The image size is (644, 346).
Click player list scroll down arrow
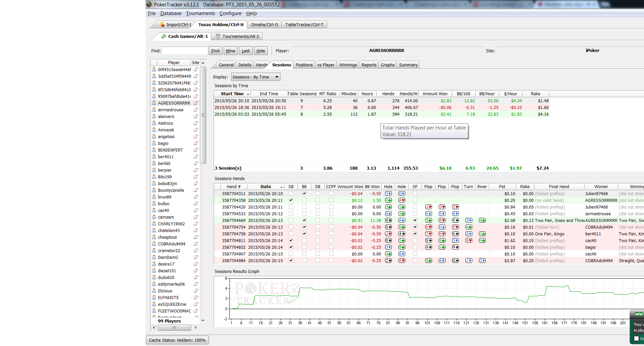[203, 321]
